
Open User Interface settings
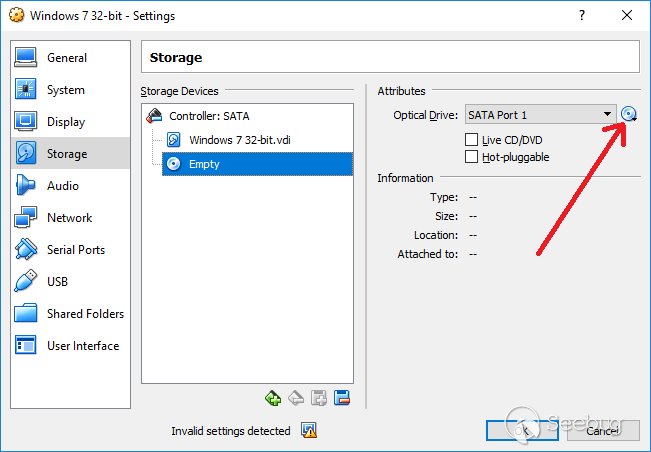pos(70,345)
